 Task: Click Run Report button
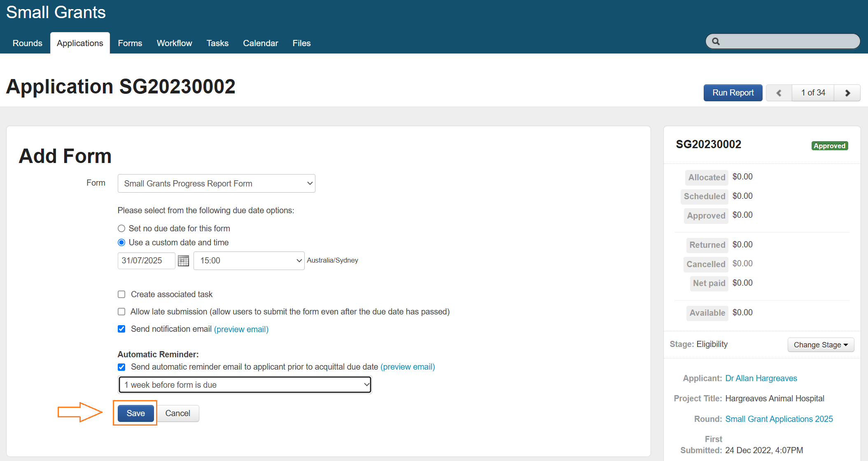tap(733, 93)
